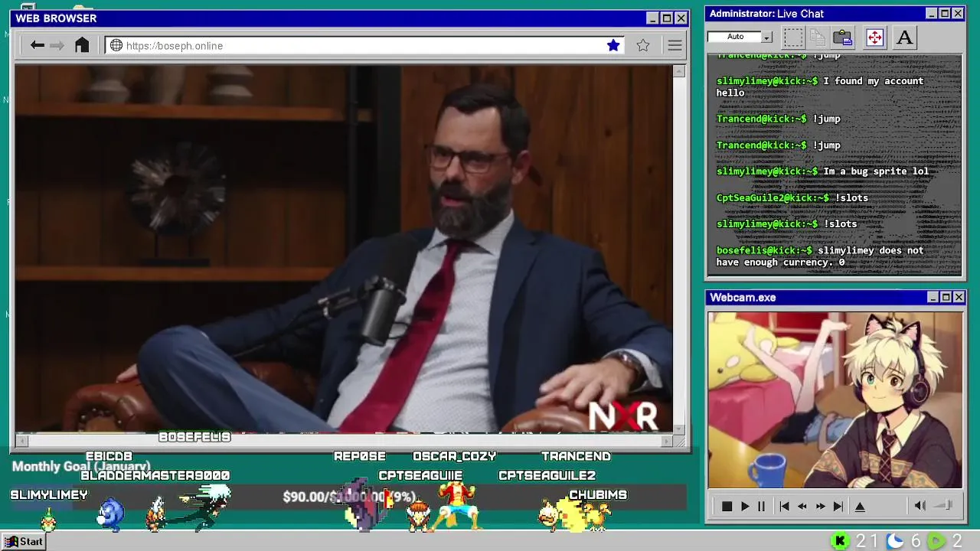The image size is (980, 551).
Task: Click the NXR logo on the video
Action: coord(622,416)
